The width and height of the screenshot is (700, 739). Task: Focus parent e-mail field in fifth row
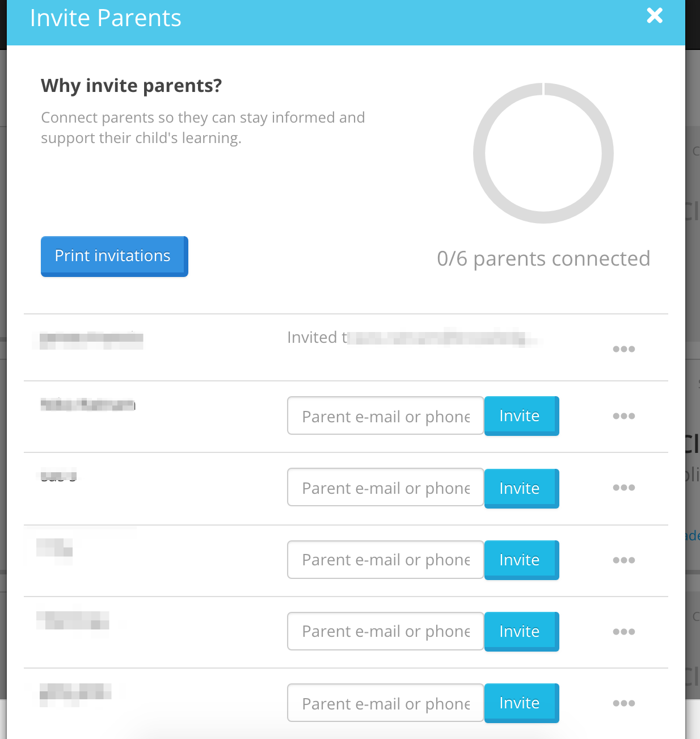(x=386, y=631)
